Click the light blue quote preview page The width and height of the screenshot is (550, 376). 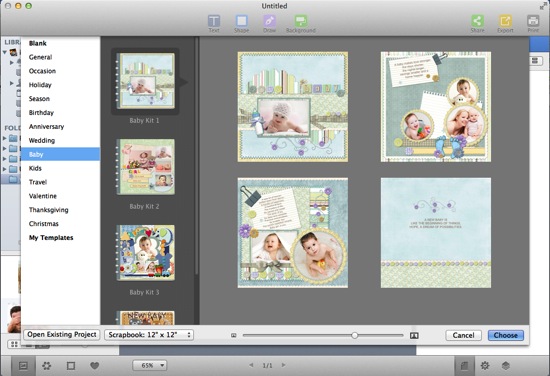click(x=436, y=233)
